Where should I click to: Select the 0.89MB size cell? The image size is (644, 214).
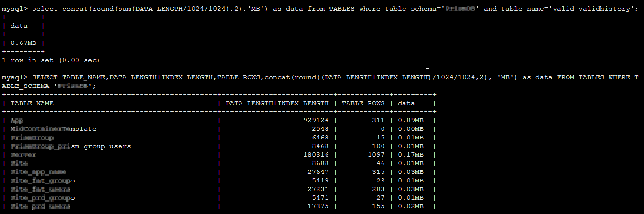point(410,120)
